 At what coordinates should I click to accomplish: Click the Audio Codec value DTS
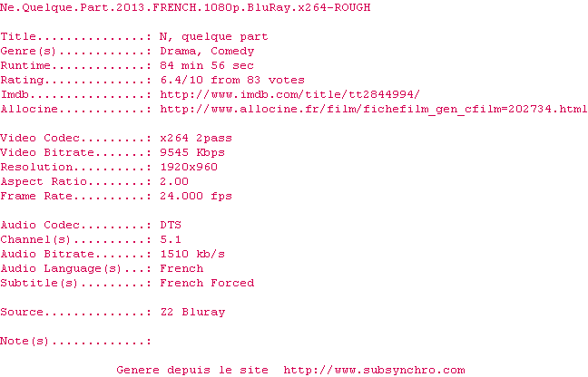pos(171,225)
